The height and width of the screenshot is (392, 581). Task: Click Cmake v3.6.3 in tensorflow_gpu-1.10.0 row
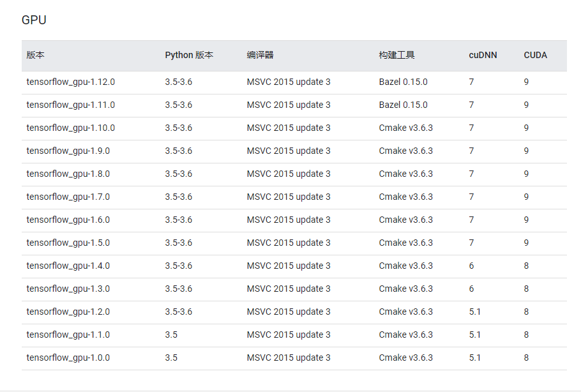pyautogui.click(x=405, y=128)
